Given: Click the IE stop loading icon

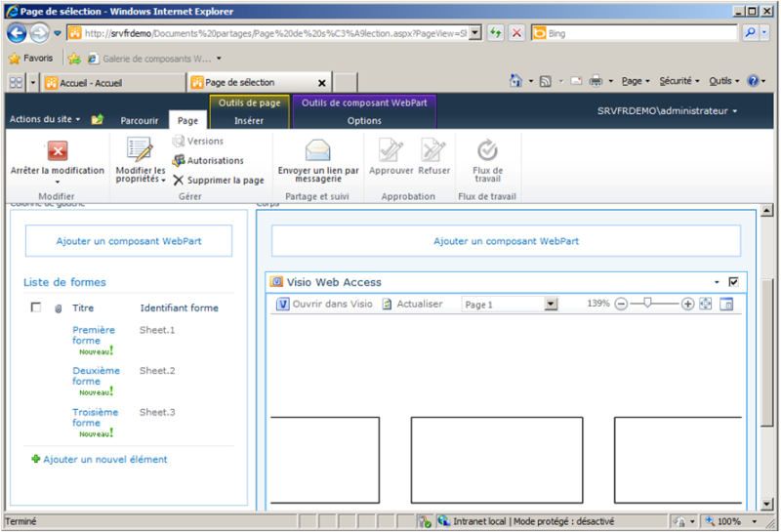Looking at the screenshot, I should point(516,33).
